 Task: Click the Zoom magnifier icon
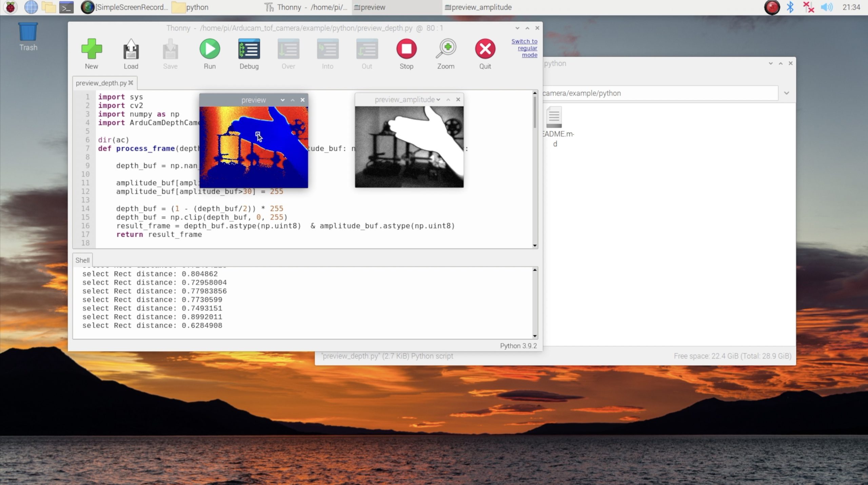tap(446, 49)
